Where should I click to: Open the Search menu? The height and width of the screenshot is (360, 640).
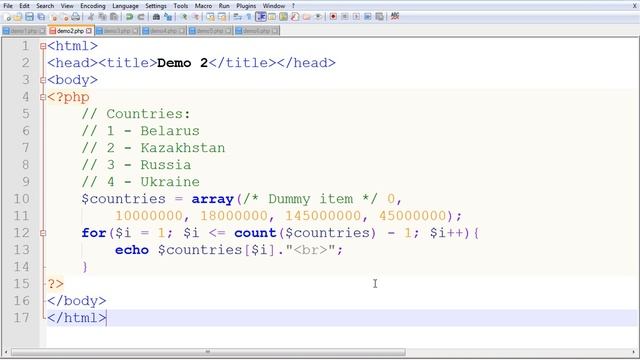point(45,6)
